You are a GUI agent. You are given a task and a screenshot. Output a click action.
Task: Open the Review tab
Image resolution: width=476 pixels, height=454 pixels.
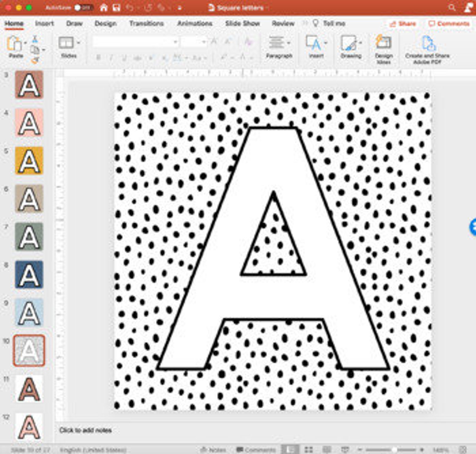pyautogui.click(x=283, y=23)
